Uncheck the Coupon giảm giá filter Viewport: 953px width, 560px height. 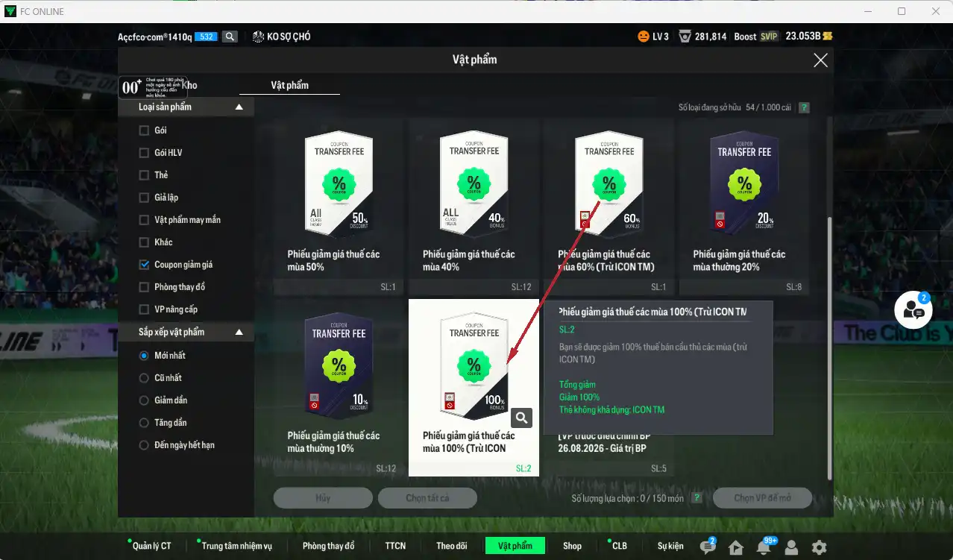[144, 265]
